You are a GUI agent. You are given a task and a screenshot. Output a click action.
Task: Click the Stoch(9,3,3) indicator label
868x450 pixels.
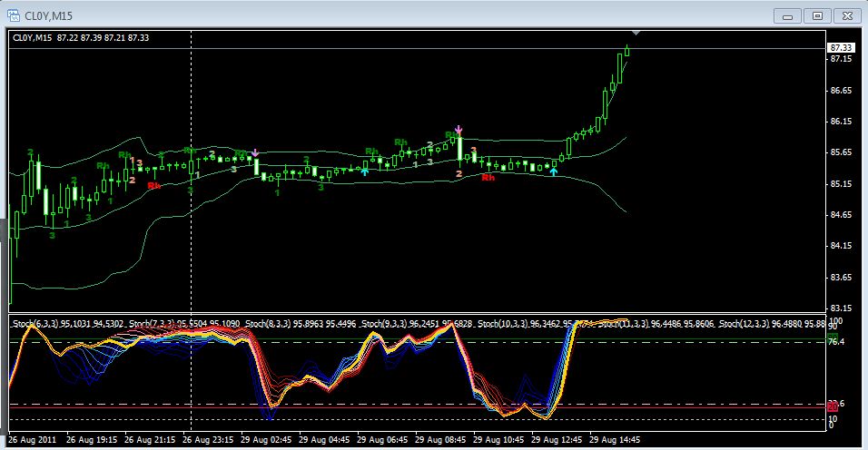tap(416, 323)
